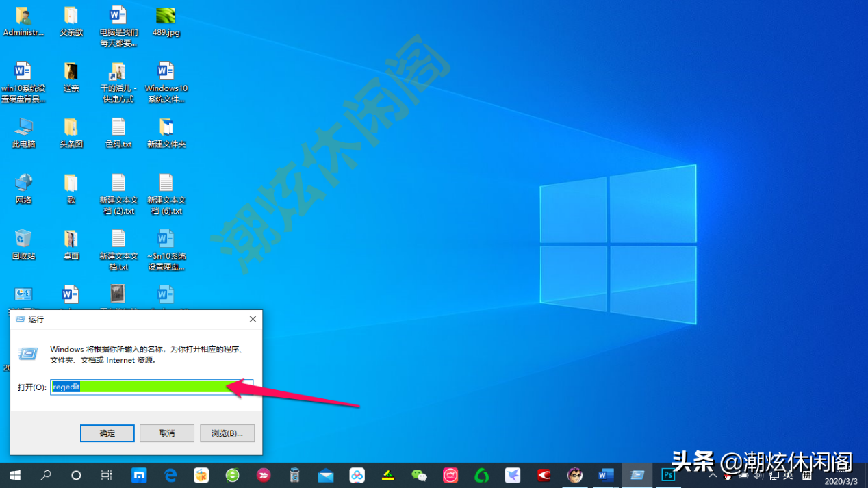Open Microsoft Edge from the taskbar
Image resolution: width=868 pixels, height=488 pixels.
point(170,475)
